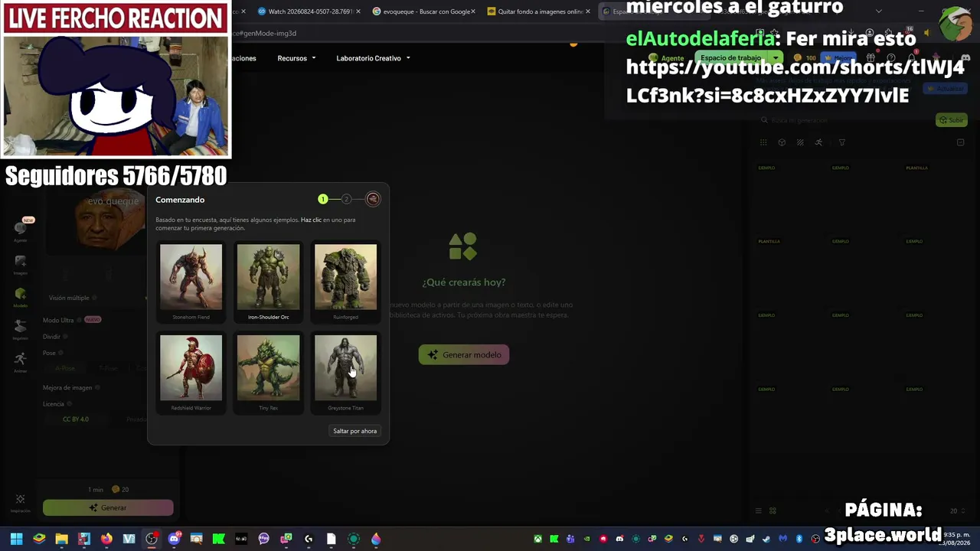Select the Modelo sidebar tool

pyautogui.click(x=20, y=297)
